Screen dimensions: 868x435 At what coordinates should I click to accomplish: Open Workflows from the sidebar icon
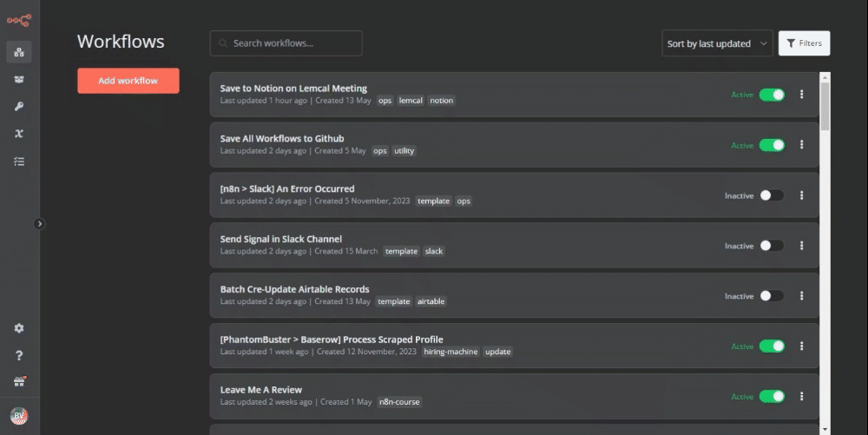19,52
